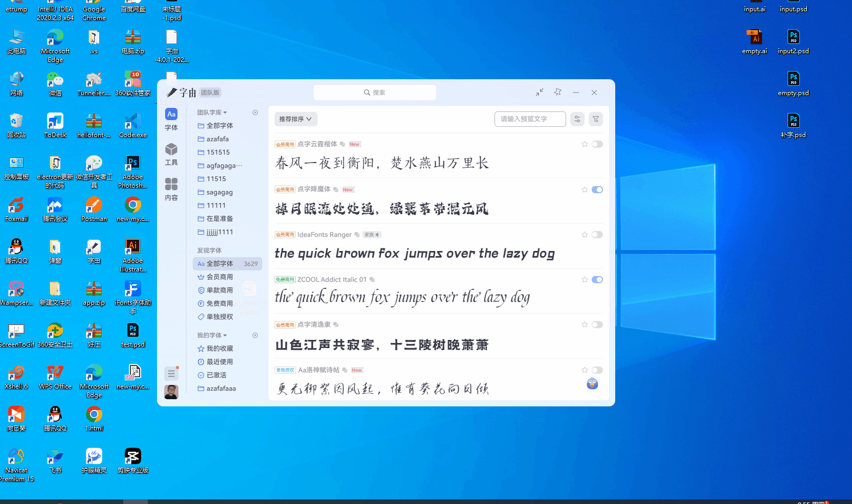The height and width of the screenshot is (504, 852).
Task: Click the 点字云霆楷体 font preview text
Action: [x=382, y=163]
